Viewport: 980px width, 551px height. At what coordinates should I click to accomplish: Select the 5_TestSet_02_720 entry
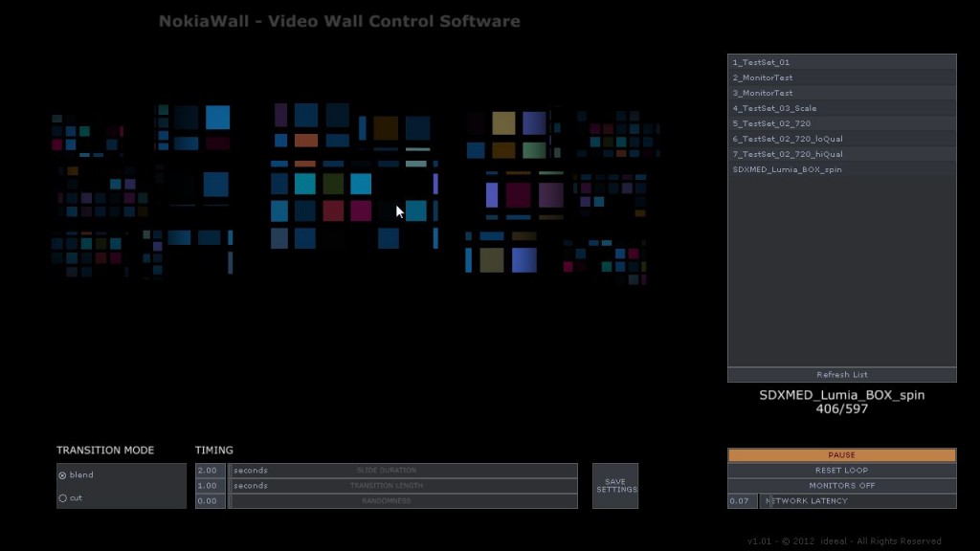pos(841,123)
